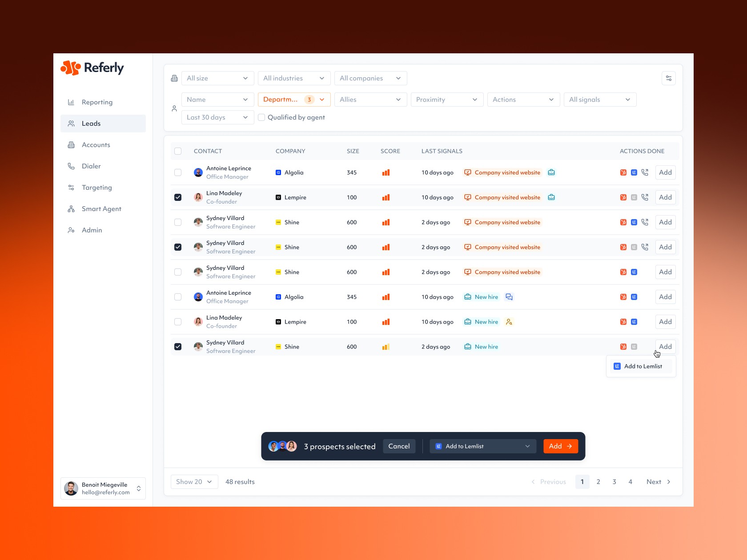Click the Lemlist icon in the selection bar dropdown

pos(438,446)
